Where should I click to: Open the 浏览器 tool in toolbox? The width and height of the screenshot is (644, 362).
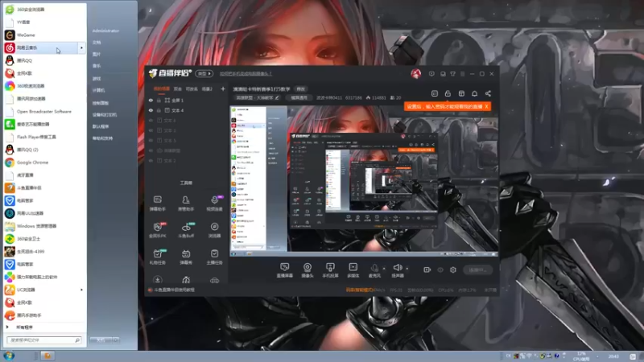214,230
